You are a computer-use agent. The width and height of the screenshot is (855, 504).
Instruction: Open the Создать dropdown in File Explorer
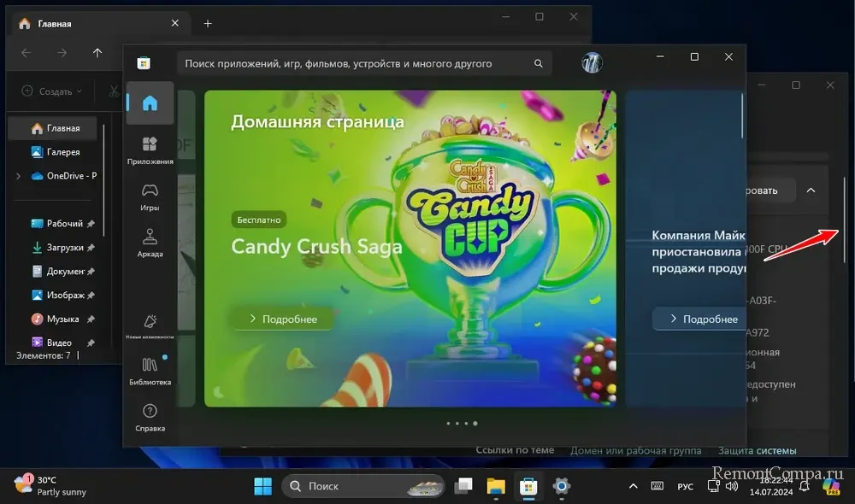click(x=52, y=91)
